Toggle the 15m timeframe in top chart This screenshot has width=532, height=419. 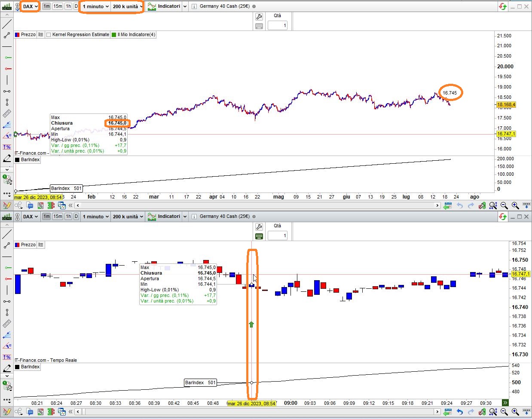click(x=58, y=6)
